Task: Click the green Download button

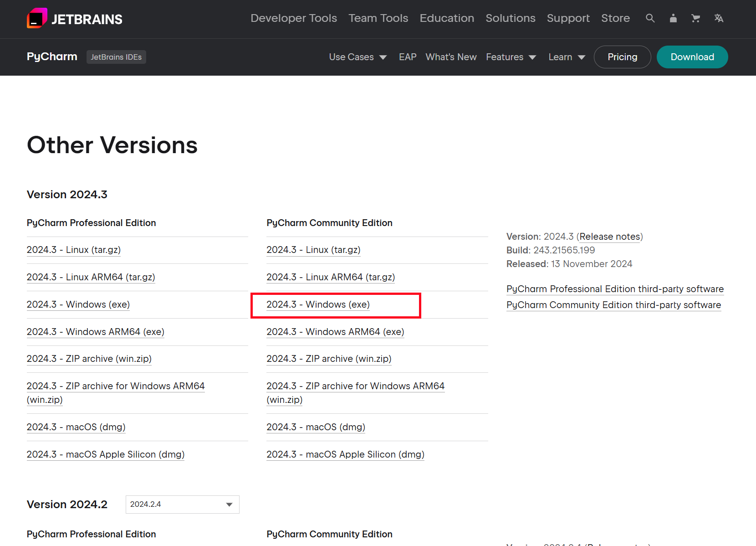Action: click(x=692, y=57)
